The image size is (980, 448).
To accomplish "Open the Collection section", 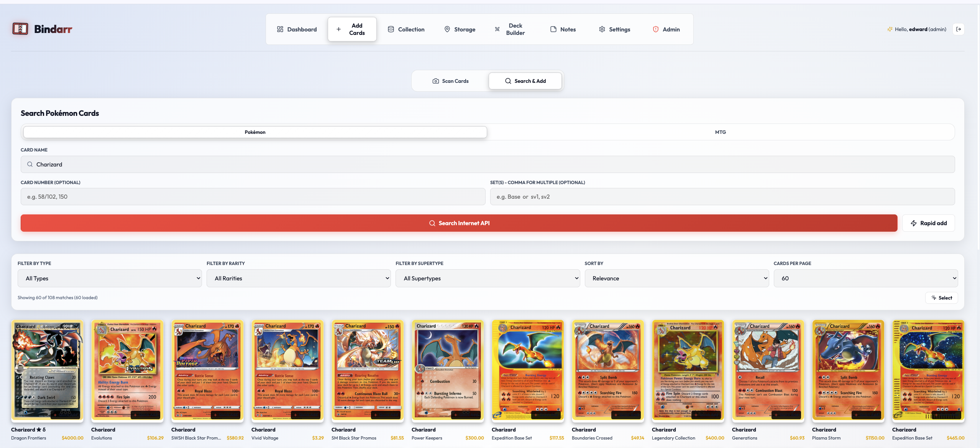I will [406, 29].
